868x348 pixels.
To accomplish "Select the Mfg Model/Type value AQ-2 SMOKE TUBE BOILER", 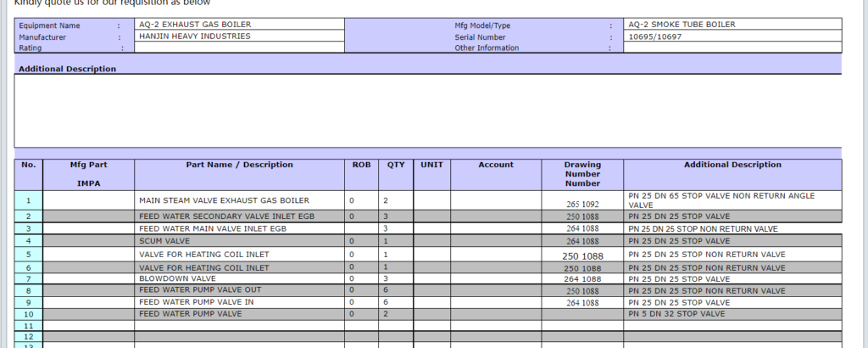I will (x=732, y=25).
